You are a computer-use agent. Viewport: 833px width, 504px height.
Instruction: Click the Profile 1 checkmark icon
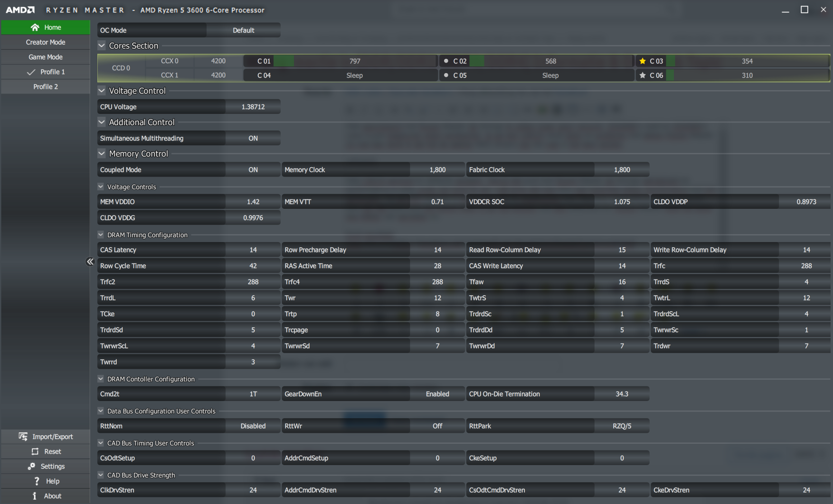point(31,72)
